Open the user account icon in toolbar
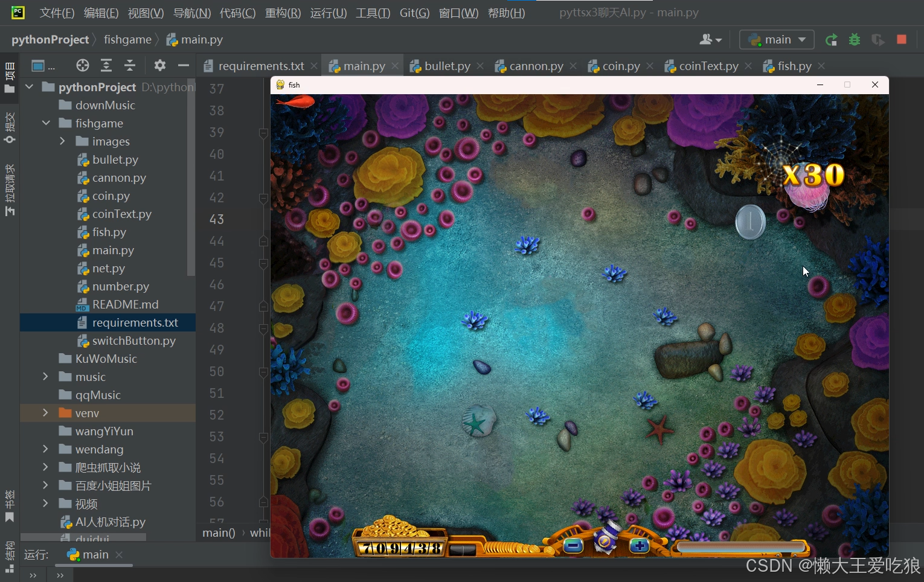 (x=710, y=40)
